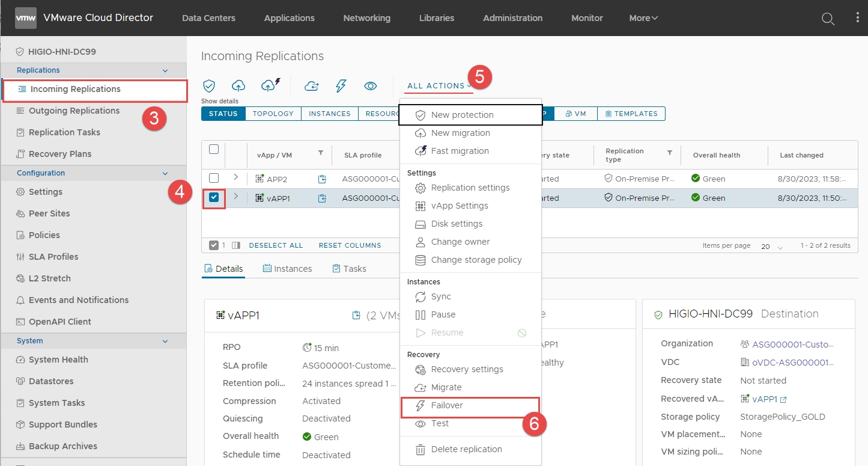The height and width of the screenshot is (466, 868).
Task: Open Outgoing Replications in the sidebar
Action: coord(74,111)
